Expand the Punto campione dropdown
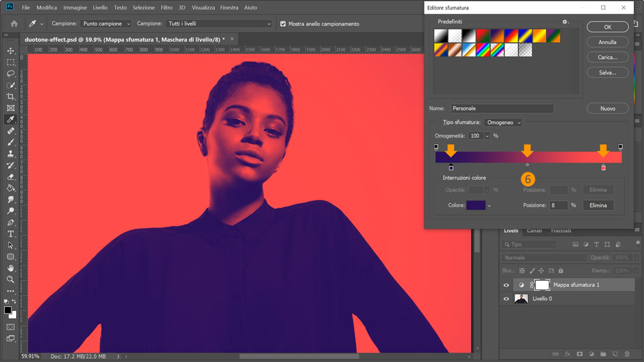The height and width of the screenshot is (362, 644). (106, 23)
